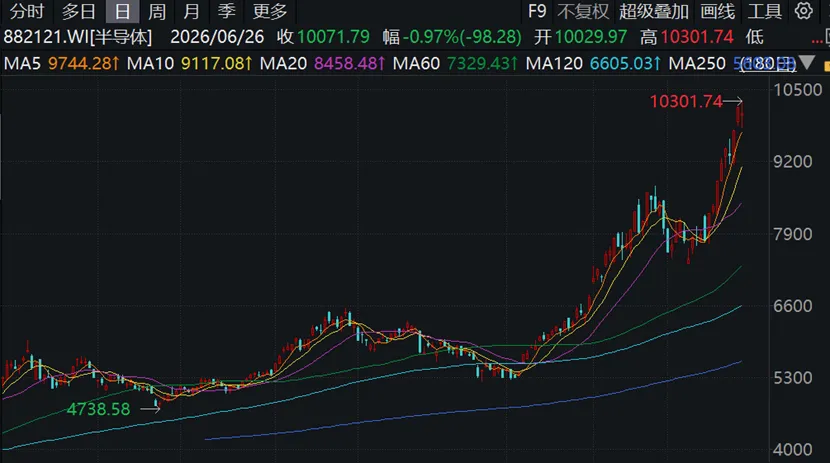Screen dimensions: 830x463
Task: Click the 10301.74 peak price annotation
Action: point(686,101)
